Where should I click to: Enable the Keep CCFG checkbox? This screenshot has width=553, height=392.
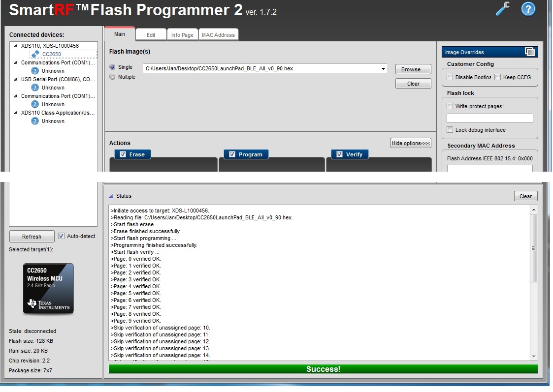point(498,77)
